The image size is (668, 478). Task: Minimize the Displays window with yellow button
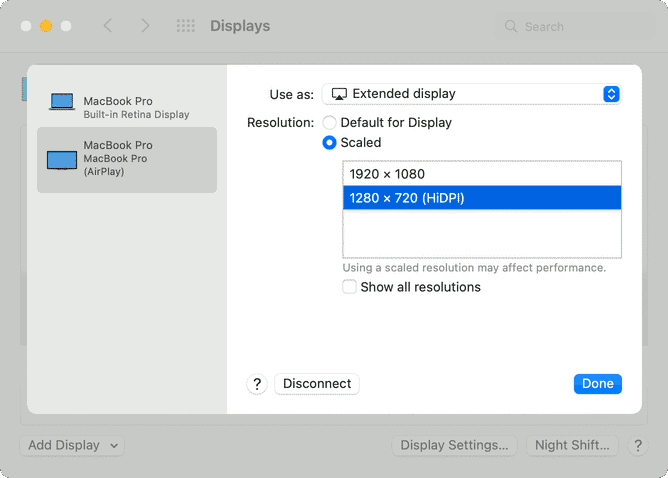[x=46, y=26]
